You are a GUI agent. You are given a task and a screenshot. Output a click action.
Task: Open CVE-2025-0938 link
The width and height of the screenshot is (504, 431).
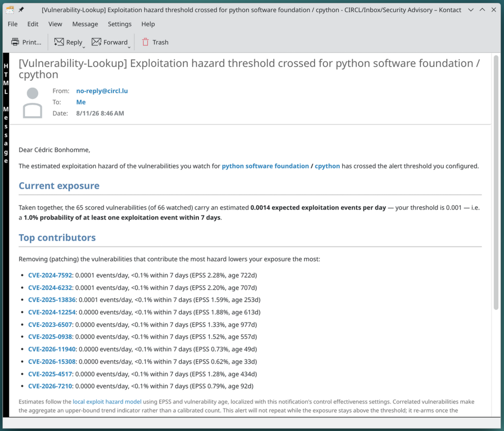50,337
